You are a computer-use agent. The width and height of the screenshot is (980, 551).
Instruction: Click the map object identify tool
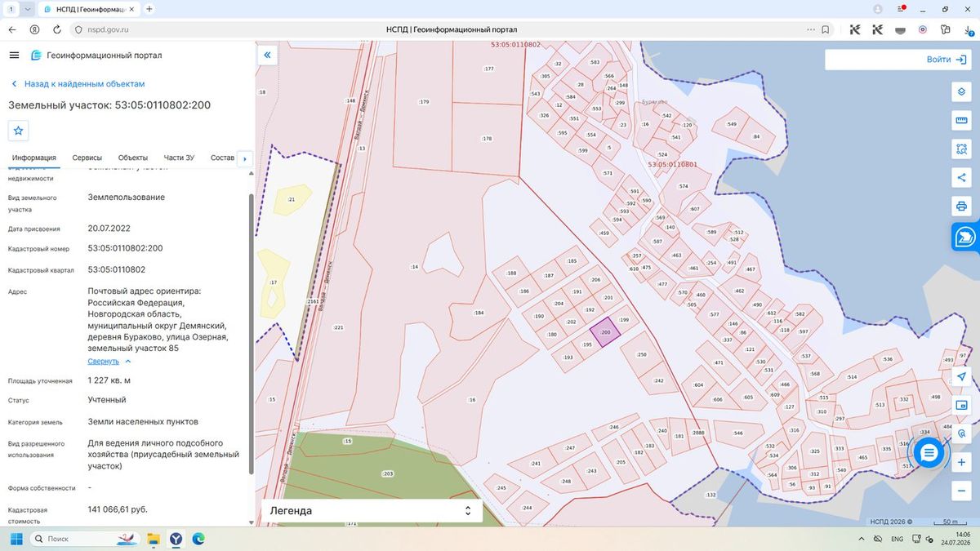(x=961, y=433)
